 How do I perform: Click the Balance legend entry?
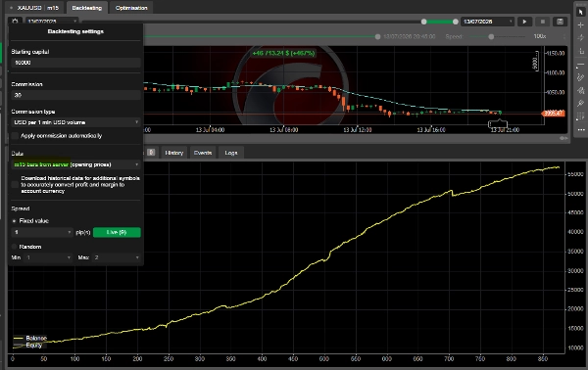pyautogui.click(x=30, y=338)
